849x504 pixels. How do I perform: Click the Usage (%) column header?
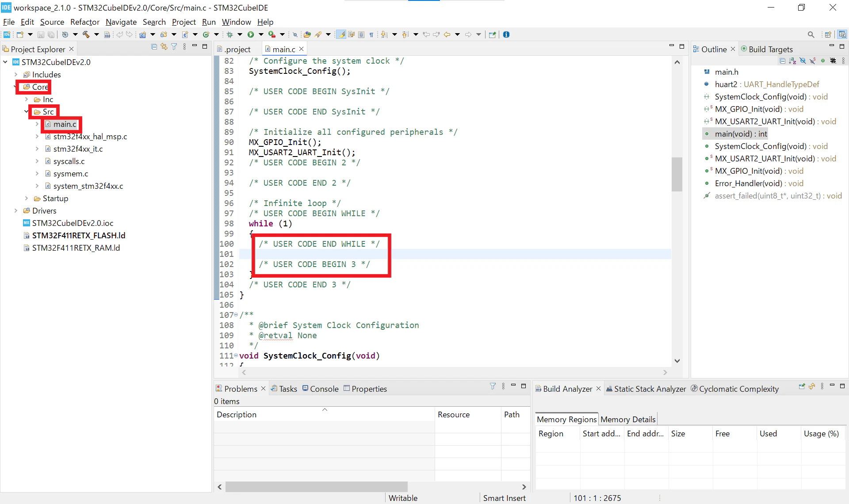click(822, 433)
